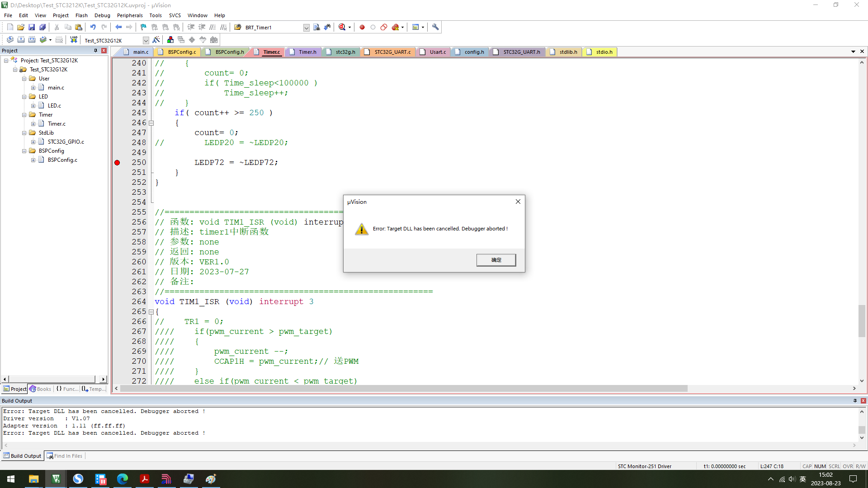
Task: Start or stop debug session icon
Action: tap(342, 27)
